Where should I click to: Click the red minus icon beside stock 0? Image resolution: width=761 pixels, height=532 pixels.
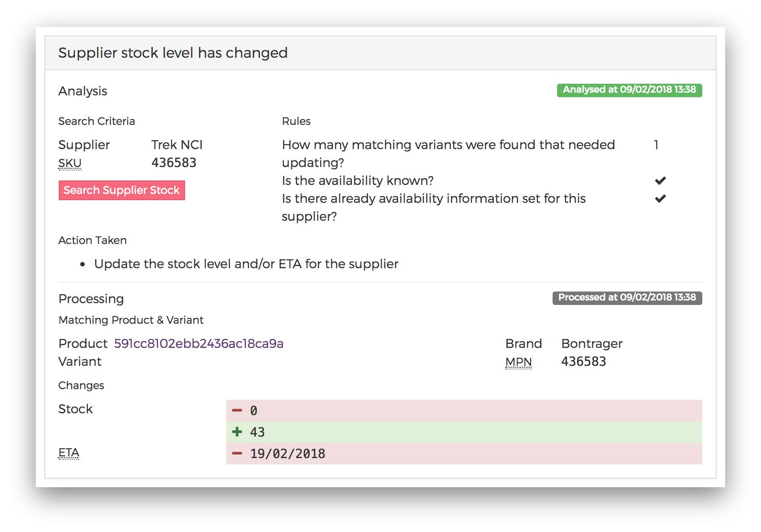(237, 411)
